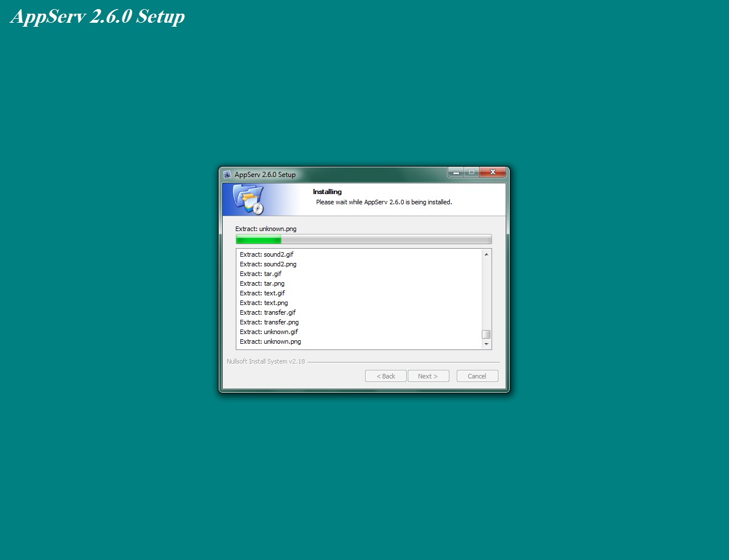Select the 'Extract: sound2.gif' log line
The height and width of the screenshot is (560, 729).
(267, 254)
